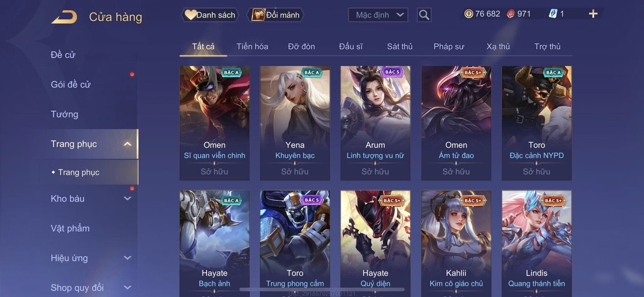Switch to the Sát thủ tab

click(x=400, y=46)
